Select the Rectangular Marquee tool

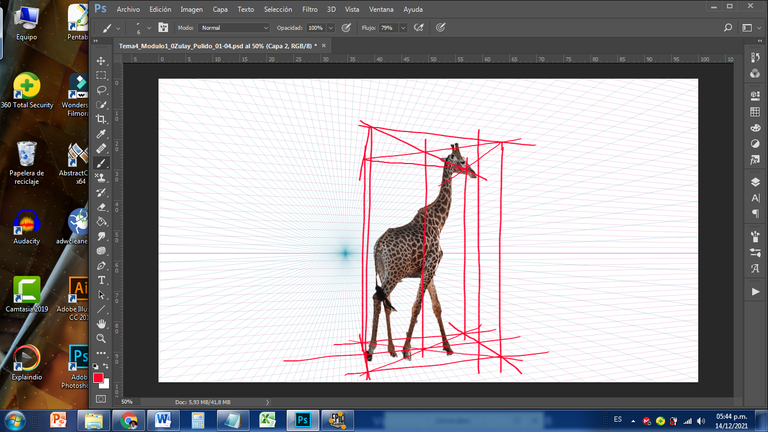tap(101, 75)
